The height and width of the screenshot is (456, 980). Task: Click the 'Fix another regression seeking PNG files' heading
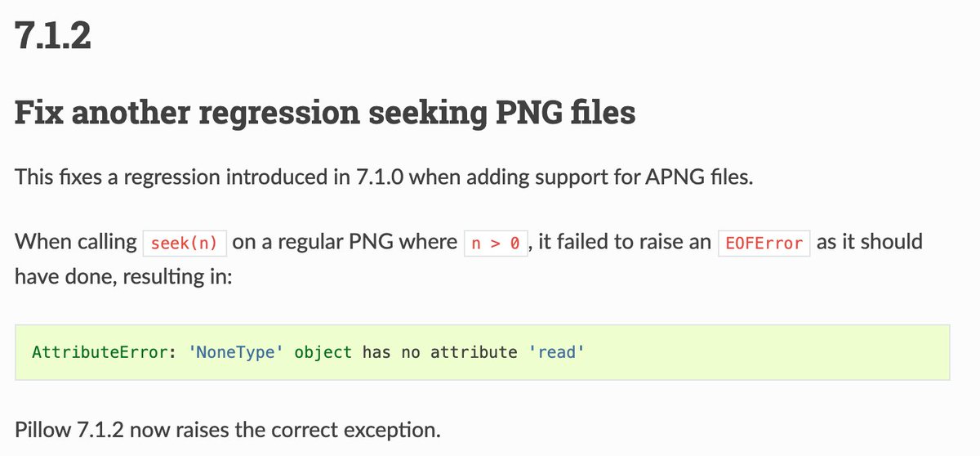pyautogui.click(x=325, y=113)
